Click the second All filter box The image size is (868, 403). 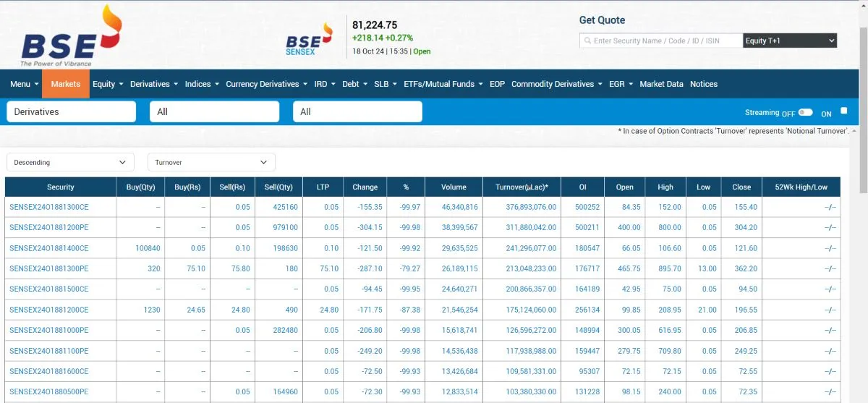357,111
